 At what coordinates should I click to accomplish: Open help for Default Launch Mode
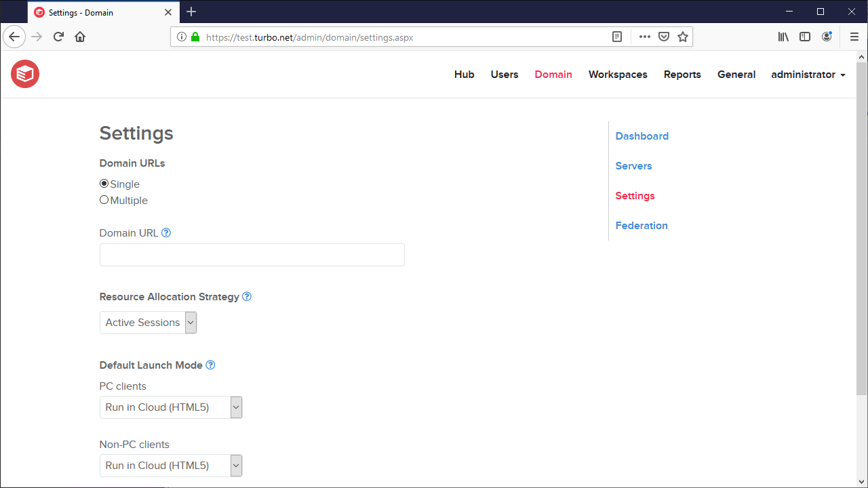coord(210,365)
